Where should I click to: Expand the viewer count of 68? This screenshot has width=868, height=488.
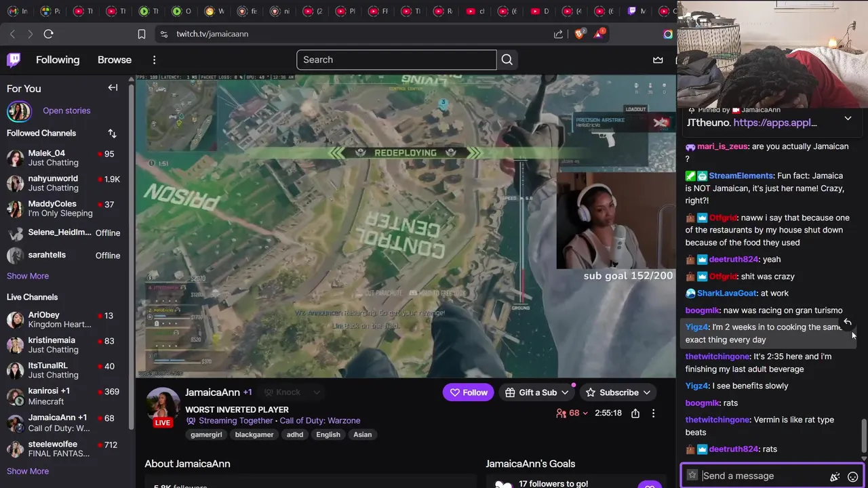(572, 413)
